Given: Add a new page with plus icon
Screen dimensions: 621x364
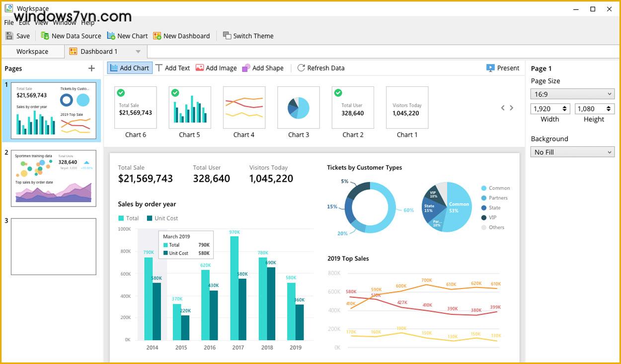Looking at the screenshot, I should pyautogui.click(x=91, y=69).
